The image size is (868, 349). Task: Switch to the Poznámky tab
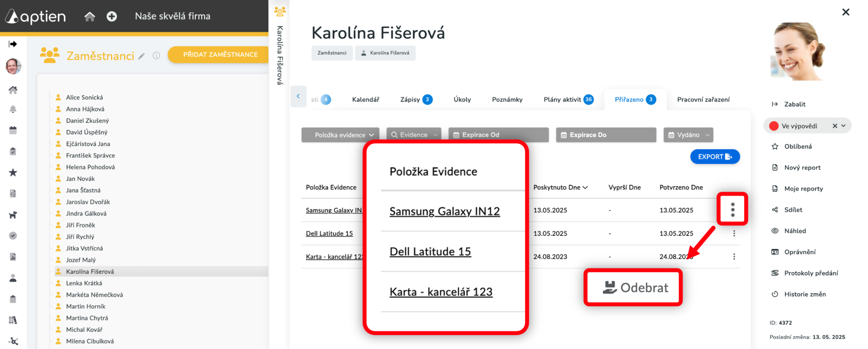[x=507, y=100]
